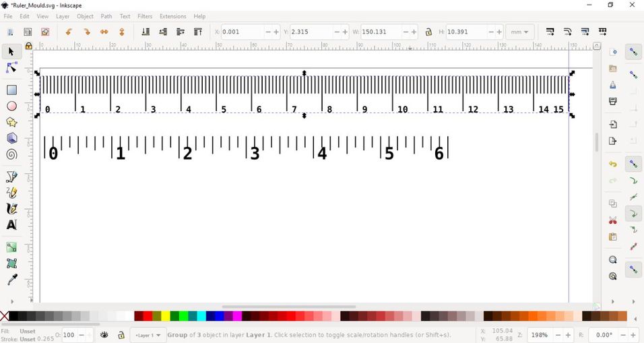
Task: Decrease W width with minus
Action: click(x=406, y=32)
